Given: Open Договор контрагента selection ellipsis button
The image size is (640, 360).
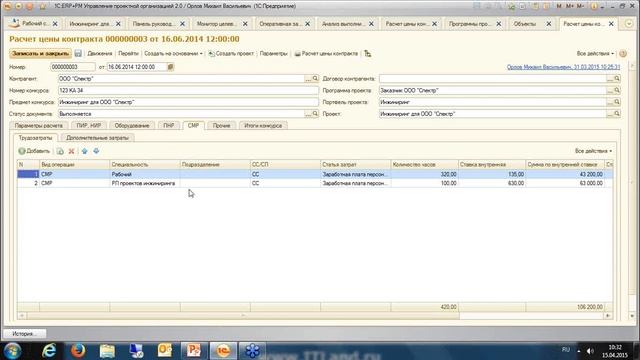Looking at the screenshot, I should tap(610, 78).
